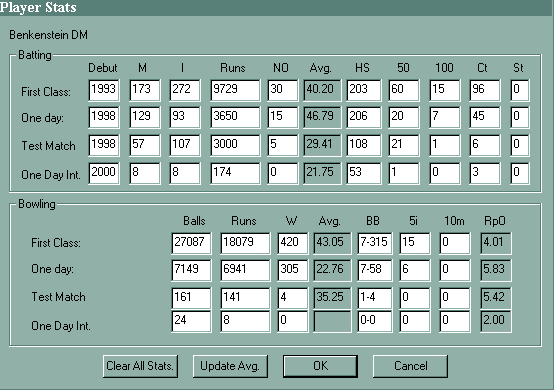Screen dimensions: 554x390
Task: Select Test Match batting Runs field 3000
Action: tap(235, 145)
